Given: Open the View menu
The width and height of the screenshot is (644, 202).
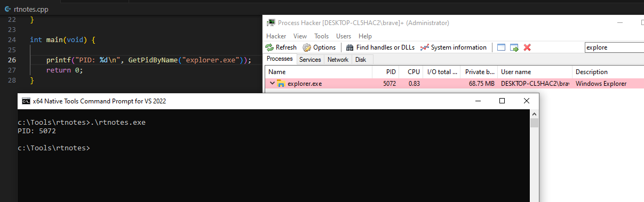Looking at the screenshot, I should pos(300,36).
